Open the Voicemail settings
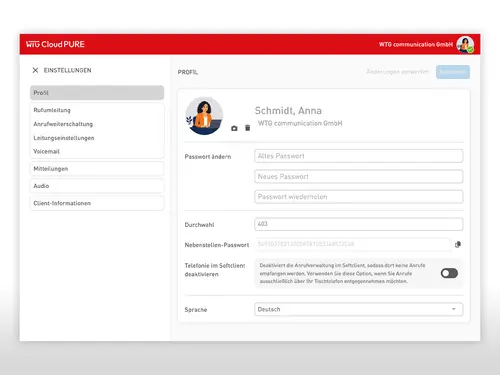Screen dimensions: 500x375 tap(97, 151)
